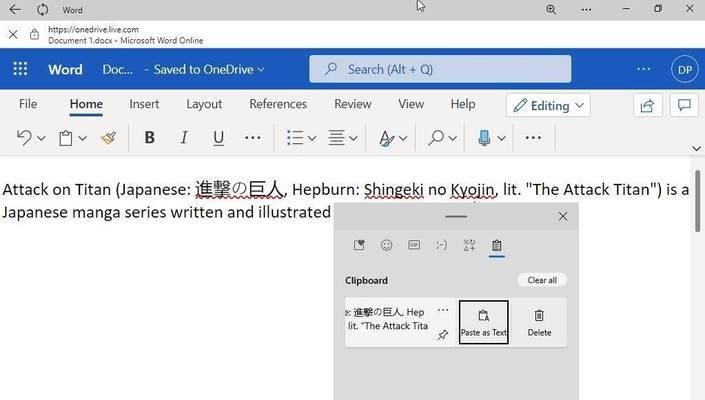Apply bulleted list

coord(295,138)
